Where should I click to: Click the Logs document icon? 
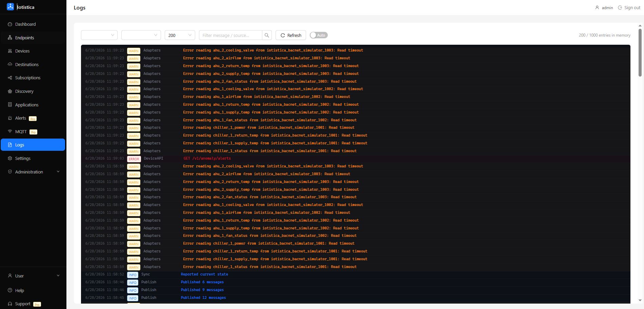click(x=10, y=145)
